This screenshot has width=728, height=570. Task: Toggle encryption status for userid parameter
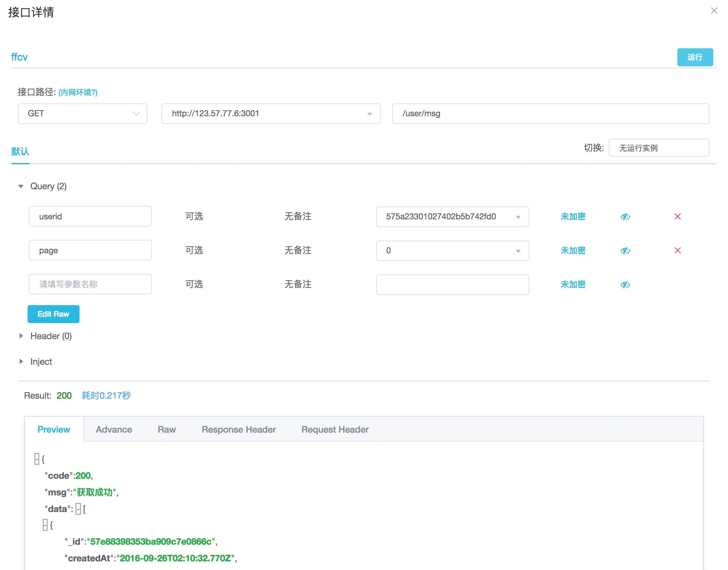[x=573, y=216]
